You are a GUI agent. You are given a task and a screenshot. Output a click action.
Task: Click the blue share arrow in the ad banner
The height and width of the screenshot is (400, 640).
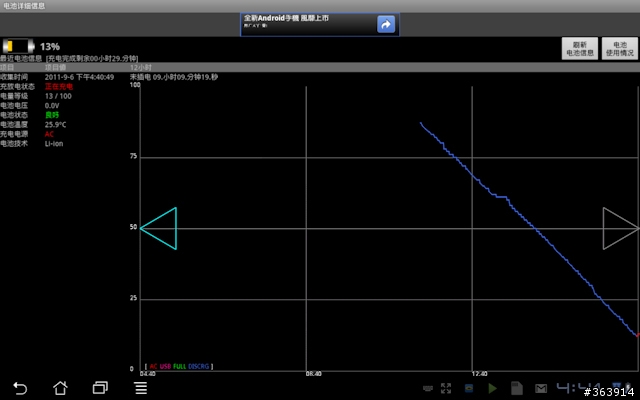386,24
